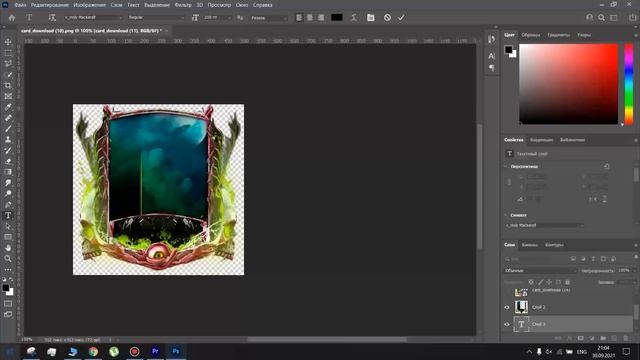Open Chrome from the taskbar
Viewport: 640px width, 360px height.
coord(93,351)
